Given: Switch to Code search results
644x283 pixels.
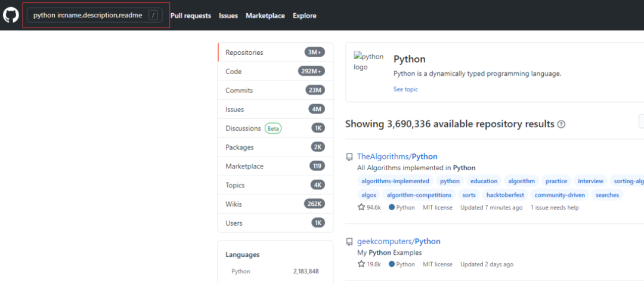Looking at the screenshot, I should pyautogui.click(x=275, y=71).
